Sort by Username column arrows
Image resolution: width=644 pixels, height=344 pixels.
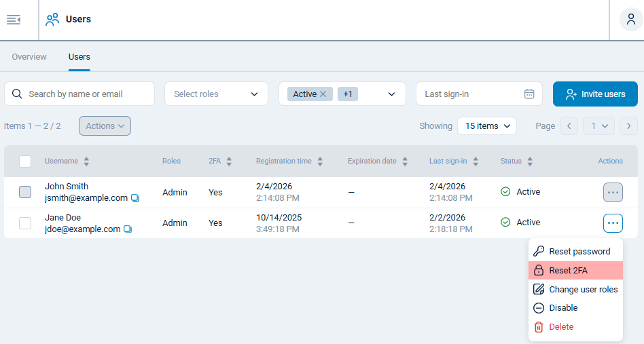[86, 161]
